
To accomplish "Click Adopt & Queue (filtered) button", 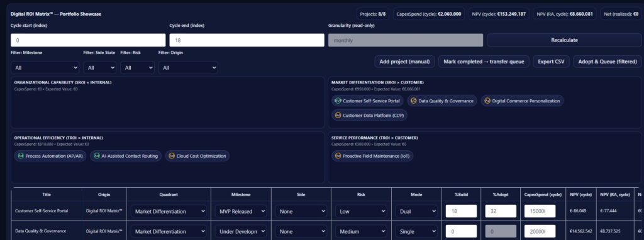I will [x=607, y=62].
